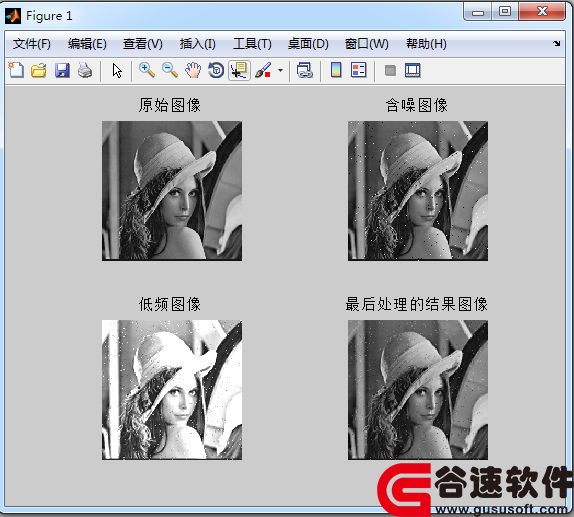Select the Brush data tool
The height and width of the screenshot is (517, 574).
click(264, 70)
